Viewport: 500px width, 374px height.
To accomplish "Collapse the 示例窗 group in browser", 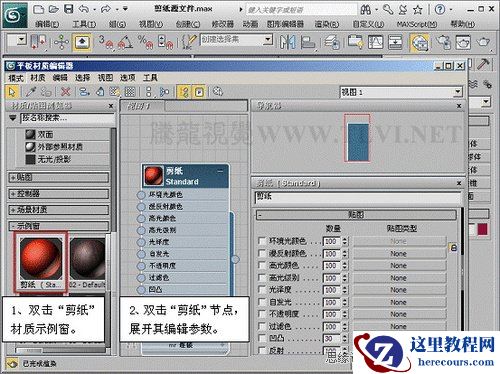I will click(59, 226).
